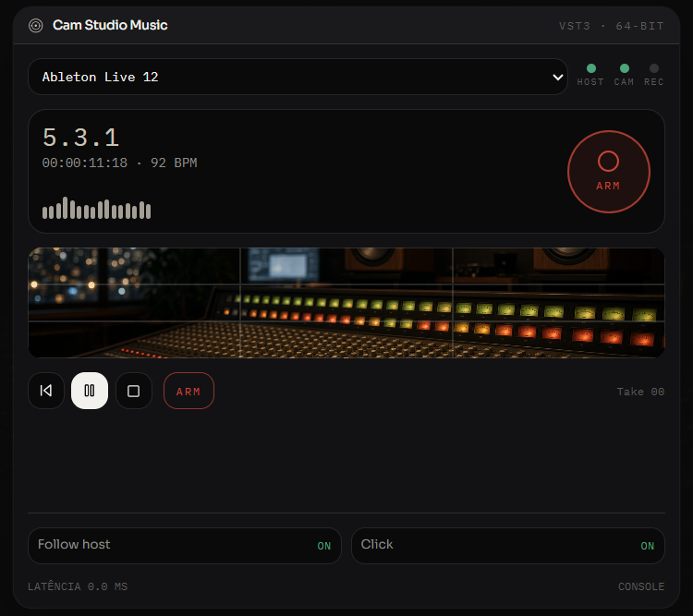Open the CONSOLE link
The image size is (693, 616).
(x=641, y=586)
